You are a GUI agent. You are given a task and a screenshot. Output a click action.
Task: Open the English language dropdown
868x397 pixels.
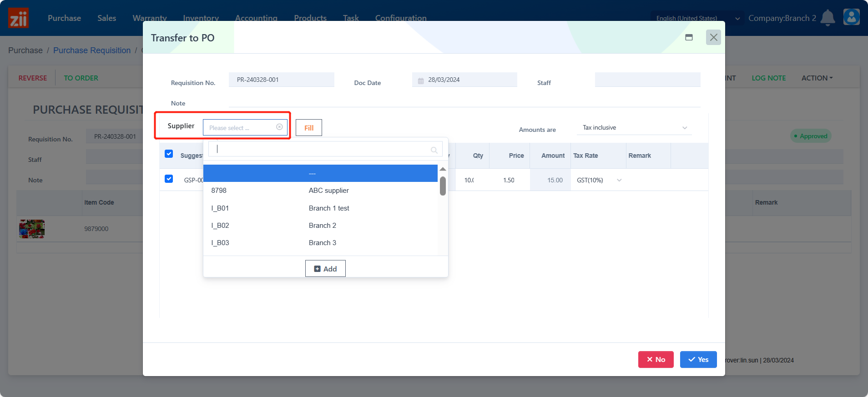(x=698, y=18)
